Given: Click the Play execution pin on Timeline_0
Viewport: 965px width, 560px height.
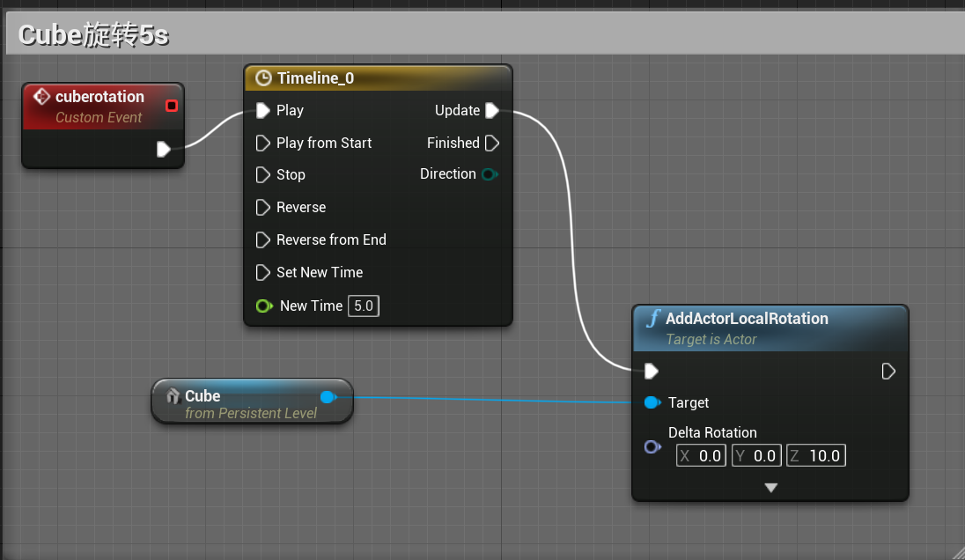Looking at the screenshot, I should pos(262,111).
